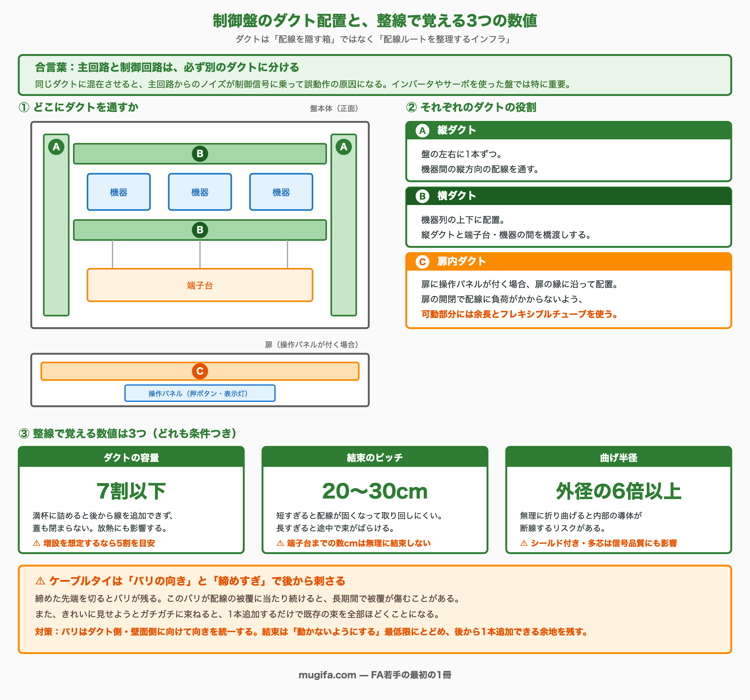Click the 結束のピッチ card header
Screen dimensions: 750x700
pos(375,457)
